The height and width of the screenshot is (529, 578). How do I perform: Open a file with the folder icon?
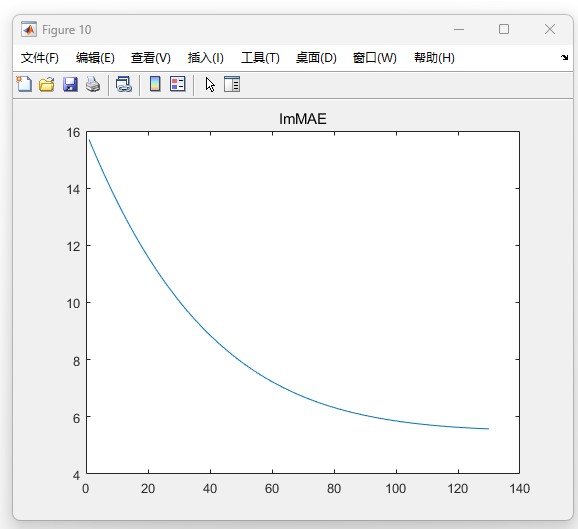47,84
